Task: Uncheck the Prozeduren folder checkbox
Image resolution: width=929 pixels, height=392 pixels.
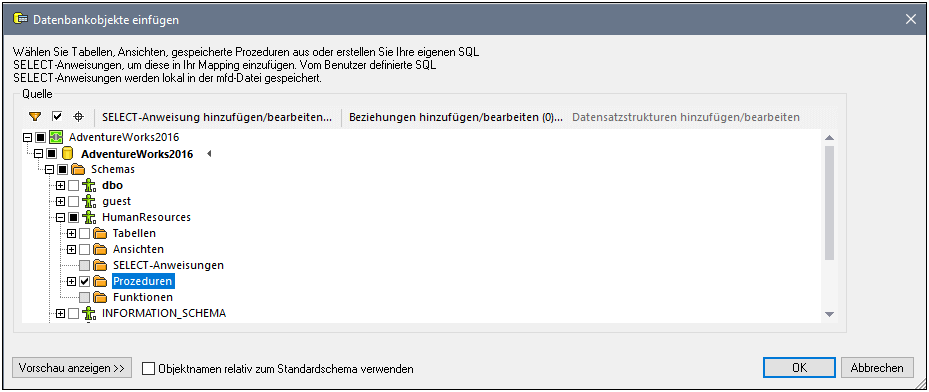Action: click(84, 281)
